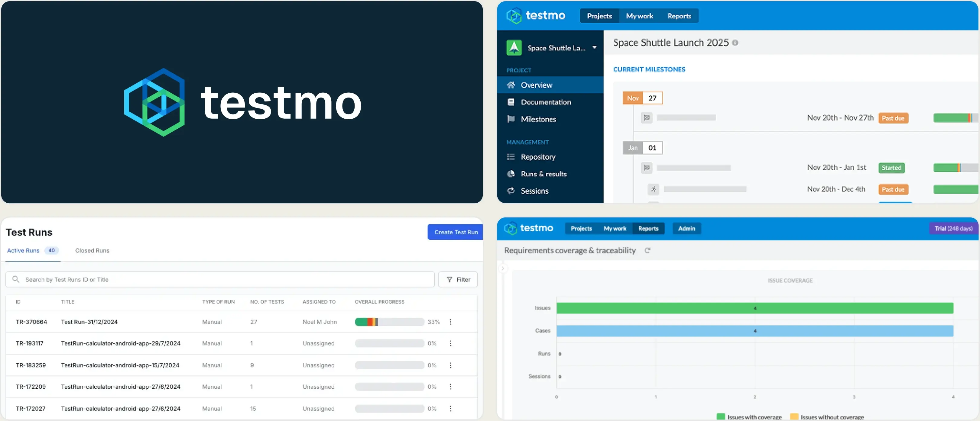Open more options for TR-370664

point(450,322)
